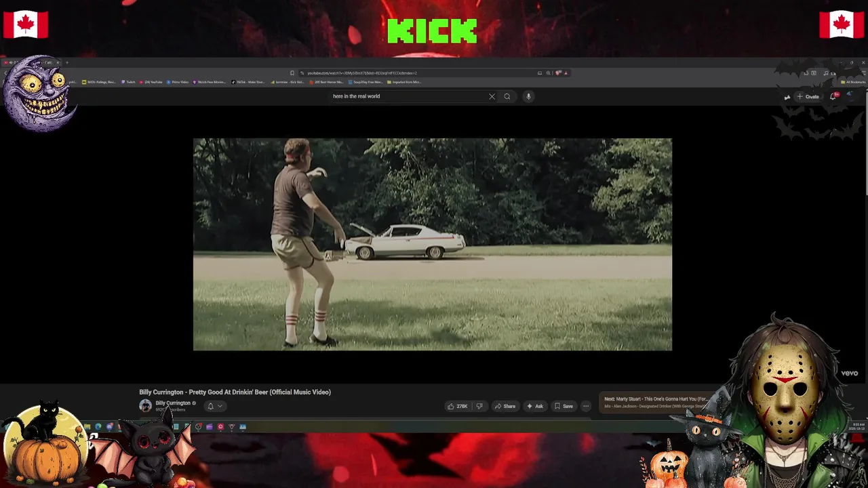Click the Create button
This screenshot has width=868, height=488.
coord(808,96)
